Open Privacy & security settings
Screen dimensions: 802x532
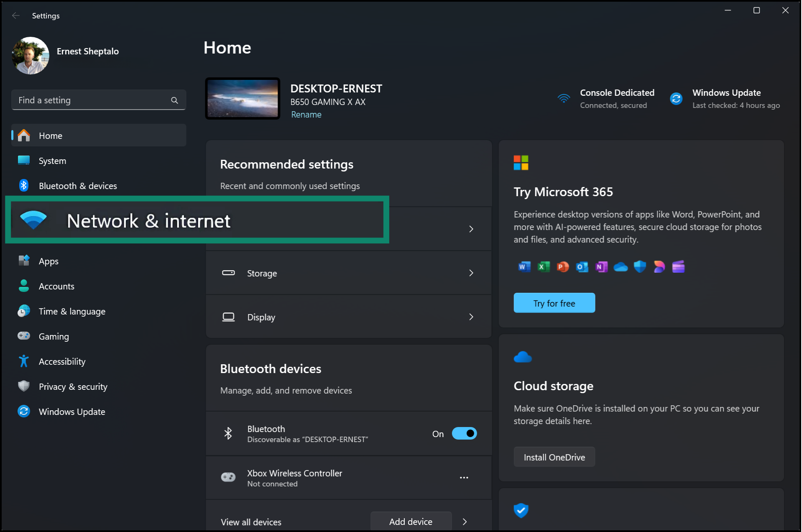(24, 386)
